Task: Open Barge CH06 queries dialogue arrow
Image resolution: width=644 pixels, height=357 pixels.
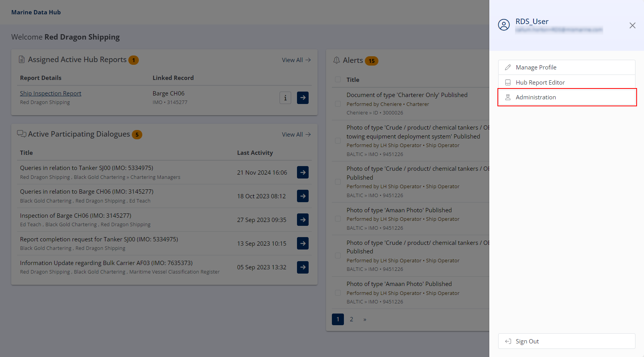Action: click(x=303, y=196)
